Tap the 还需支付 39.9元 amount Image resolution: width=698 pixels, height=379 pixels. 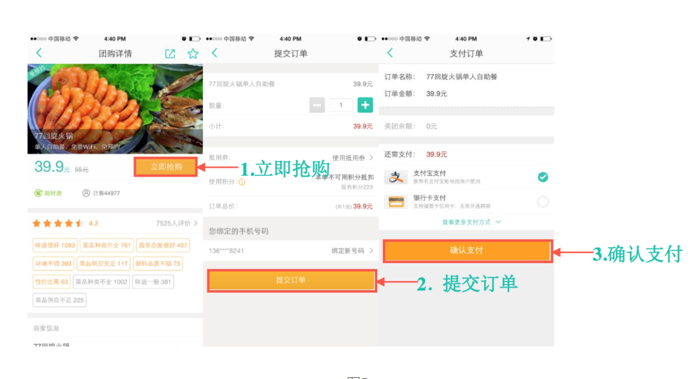[436, 154]
